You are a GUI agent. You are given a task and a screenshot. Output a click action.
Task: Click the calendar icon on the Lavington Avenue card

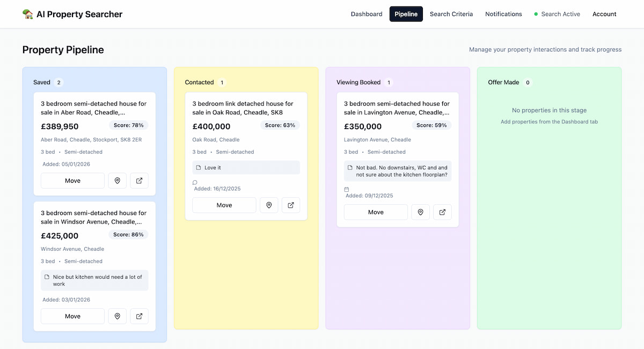pyautogui.click(x=346, y=189)
